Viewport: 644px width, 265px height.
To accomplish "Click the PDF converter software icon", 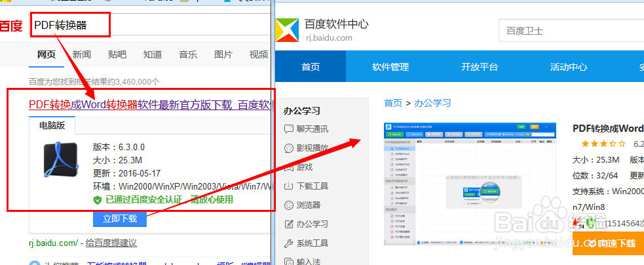I will [x=60, y=159].
